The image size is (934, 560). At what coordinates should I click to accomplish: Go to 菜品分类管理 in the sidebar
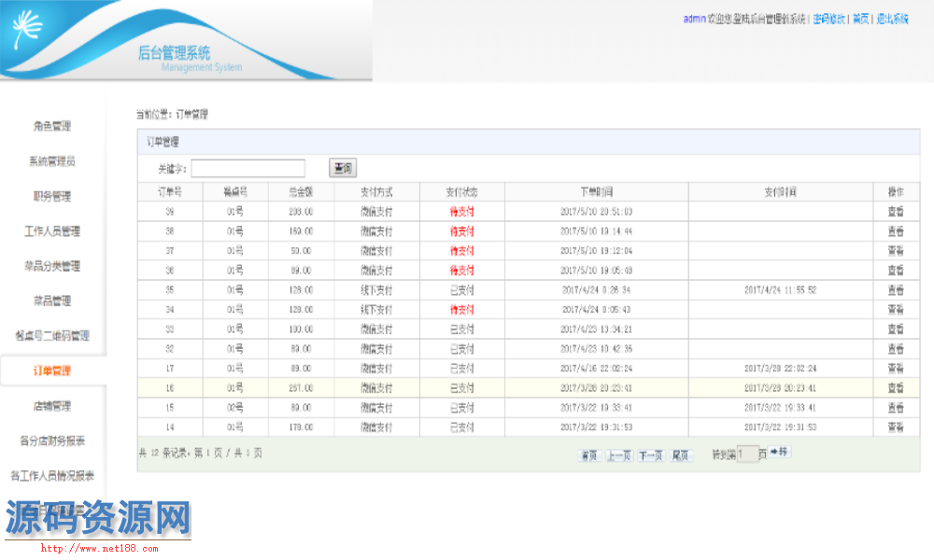coord(52,266)
